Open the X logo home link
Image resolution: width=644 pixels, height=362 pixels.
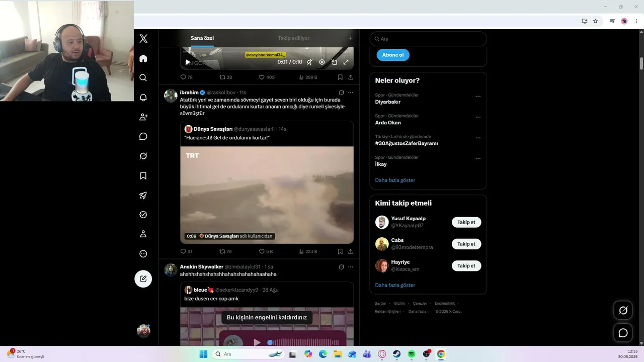point(143,39)
